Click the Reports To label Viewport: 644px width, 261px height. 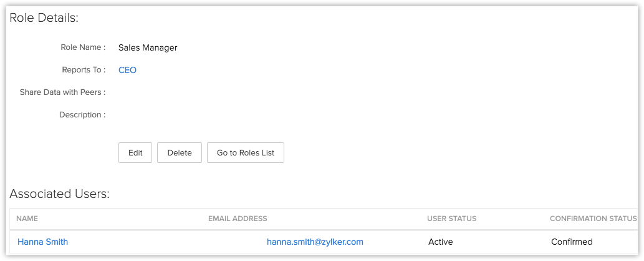point(84,70)
